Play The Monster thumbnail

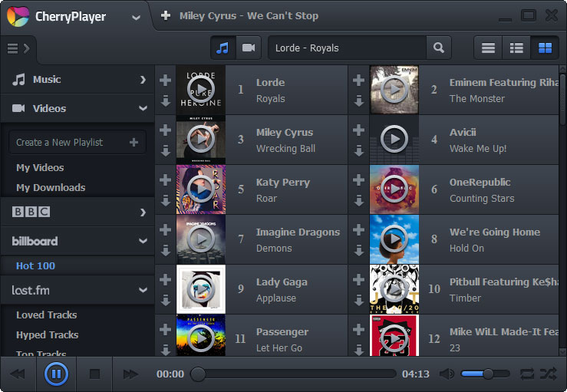[394, 90]
